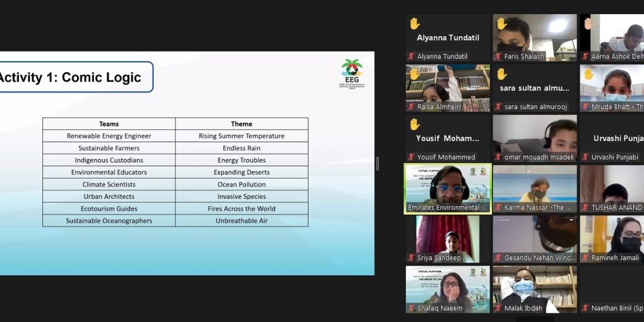Screen dimensions: 644x322
Task: Click the divider handle between slide and gallery
Action: tap(377, 164)
